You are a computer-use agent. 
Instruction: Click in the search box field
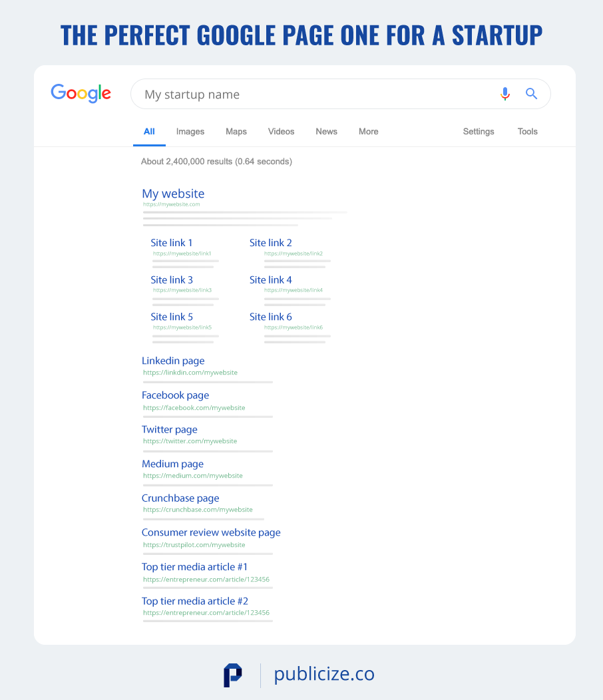[x=313, y=94]
